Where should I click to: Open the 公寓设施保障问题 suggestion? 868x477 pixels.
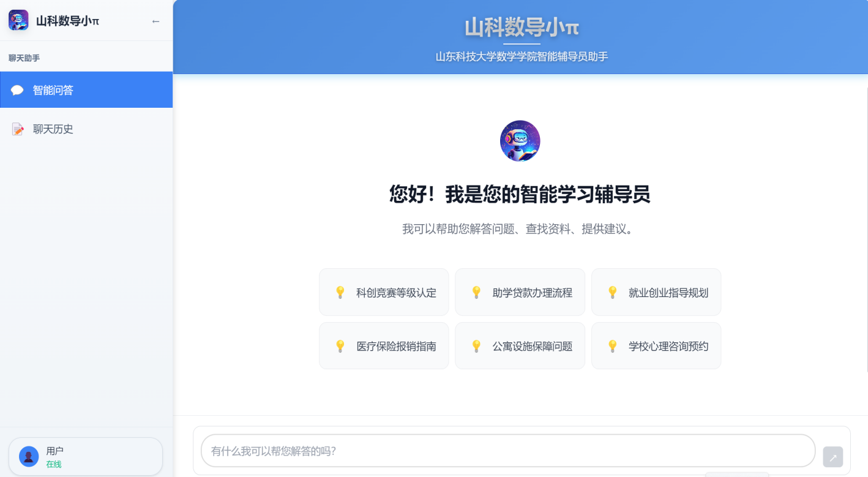click(520, 346)
